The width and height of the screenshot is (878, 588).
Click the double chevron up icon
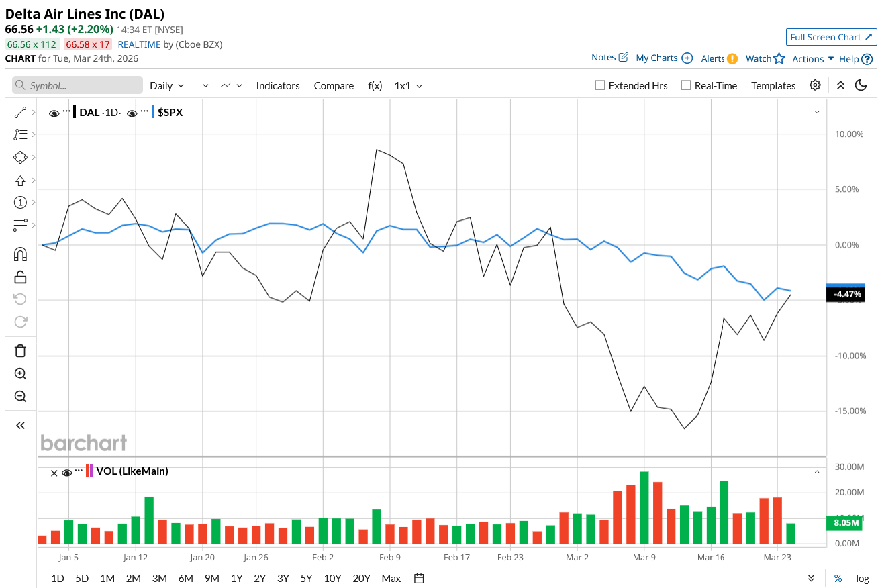pos(840,85)
